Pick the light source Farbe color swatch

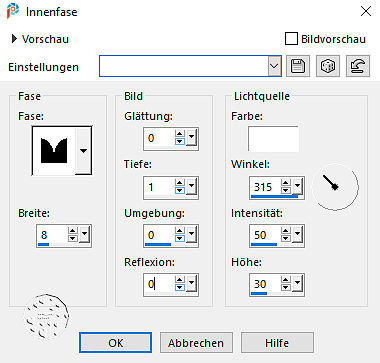tap(273, 139)
